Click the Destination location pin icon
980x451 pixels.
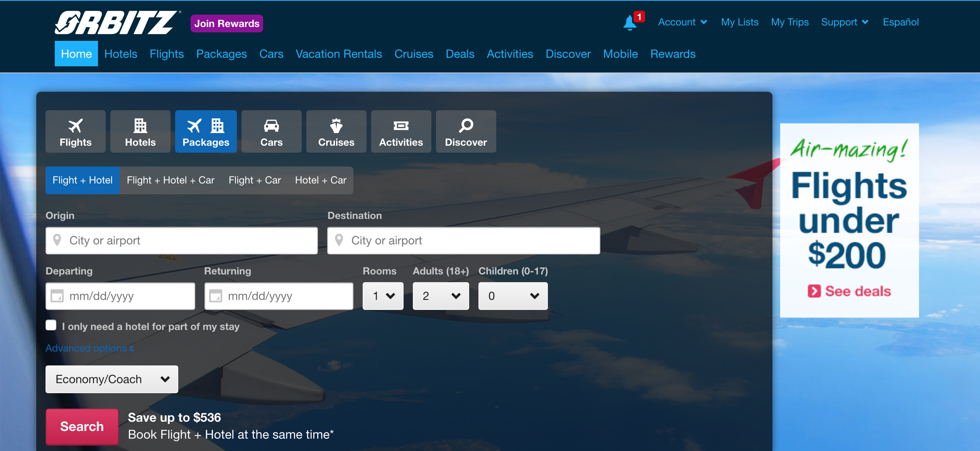pyautogui.click(x=339, y=240)
